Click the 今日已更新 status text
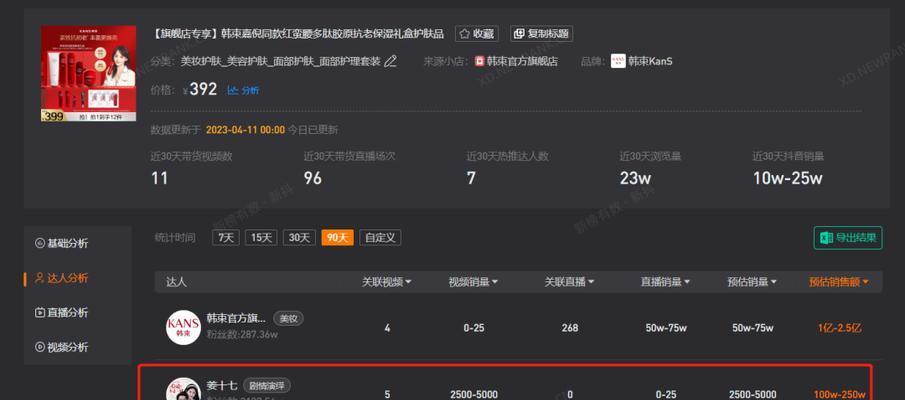Screen dimensions: 905x400 (x=313, y=130)
